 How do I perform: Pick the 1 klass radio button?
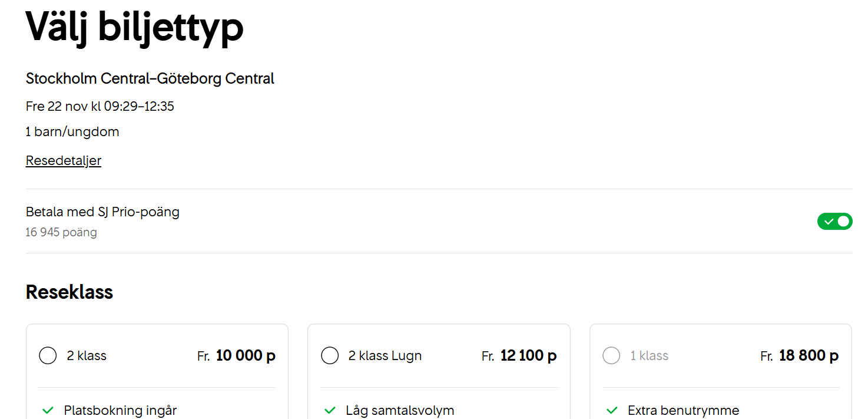[x=612, y=356]
